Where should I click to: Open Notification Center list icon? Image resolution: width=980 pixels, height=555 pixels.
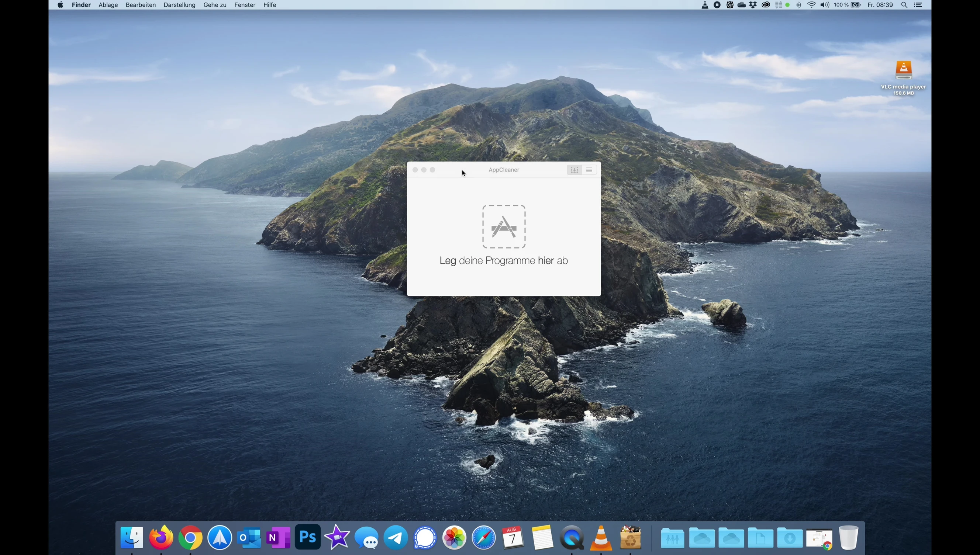(x=918, y=5)
